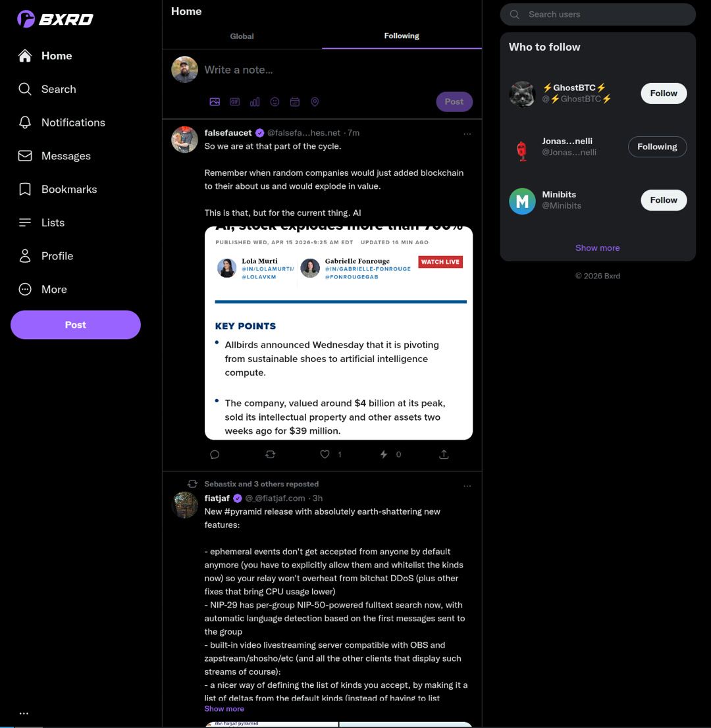
Task: Attach an image using the picture icon
Action: pos(215,101)
